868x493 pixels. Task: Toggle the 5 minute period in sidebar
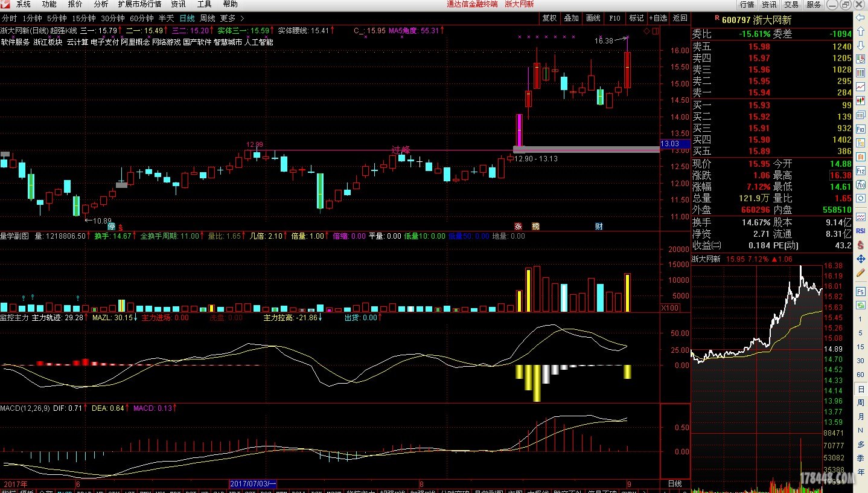861,333
